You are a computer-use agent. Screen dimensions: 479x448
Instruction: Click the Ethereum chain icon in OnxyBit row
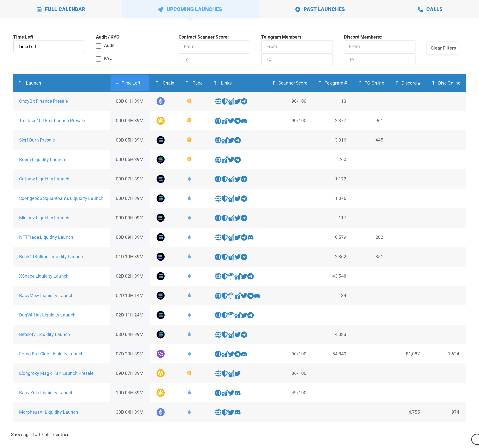pos(160,101)
